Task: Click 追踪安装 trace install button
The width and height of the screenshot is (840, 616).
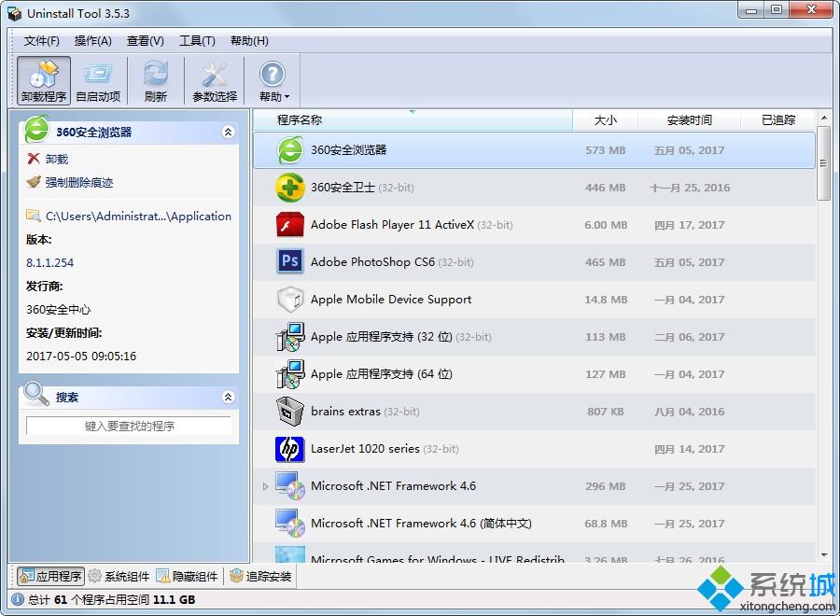Action: coord(260,577)
